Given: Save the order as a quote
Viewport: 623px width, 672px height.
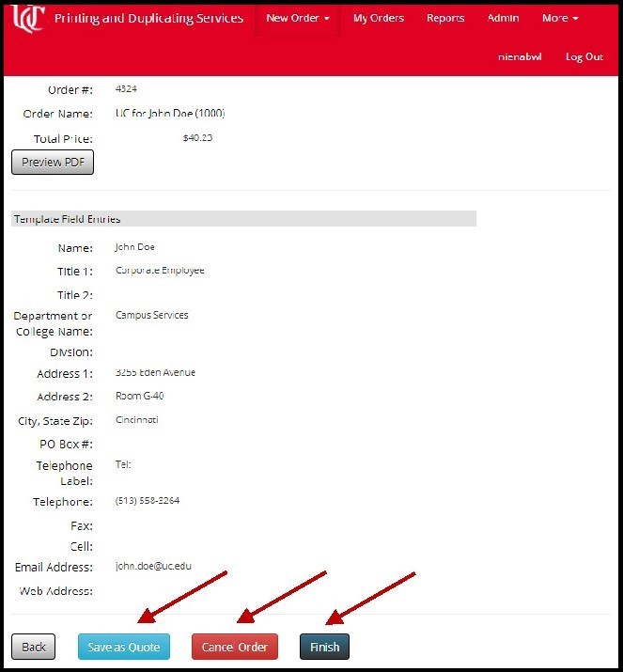Looking at the screenshot, I should click(124, 647).
